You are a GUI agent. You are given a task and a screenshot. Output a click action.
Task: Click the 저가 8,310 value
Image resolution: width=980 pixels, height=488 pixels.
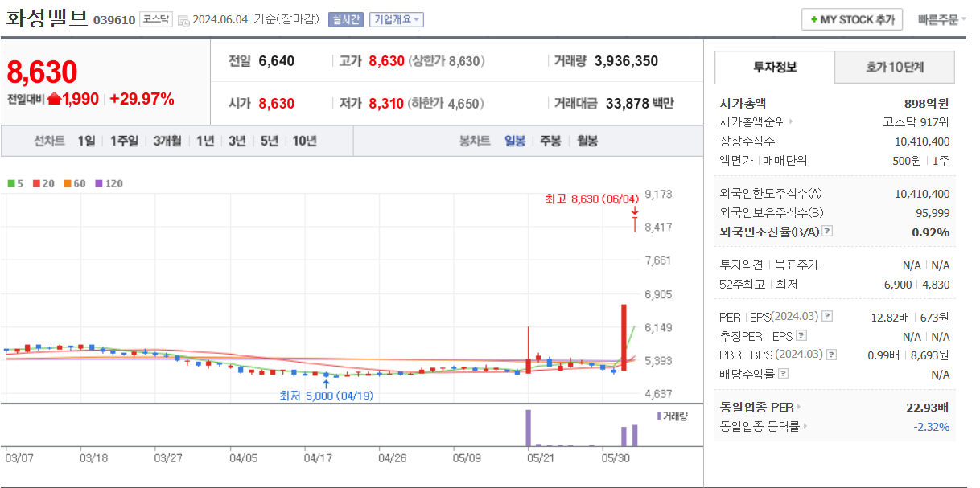tap(386, 104)
